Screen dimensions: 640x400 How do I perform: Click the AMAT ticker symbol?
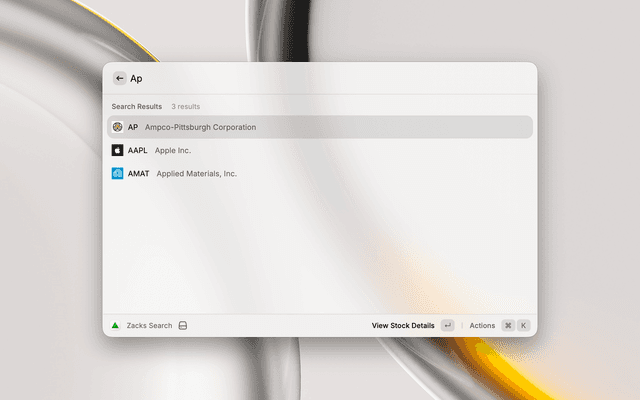tap(139, 173)
